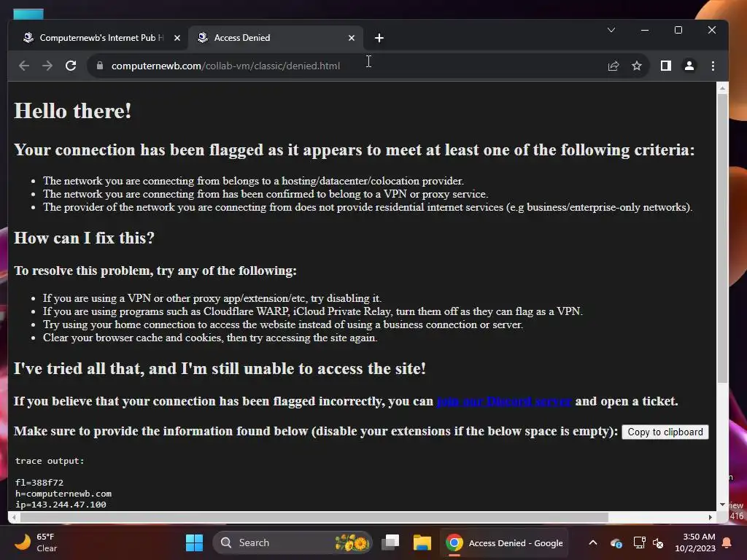Open File Explorer from the taskbar
Viewport: 747px width, 560px height.
click(422, 542)
